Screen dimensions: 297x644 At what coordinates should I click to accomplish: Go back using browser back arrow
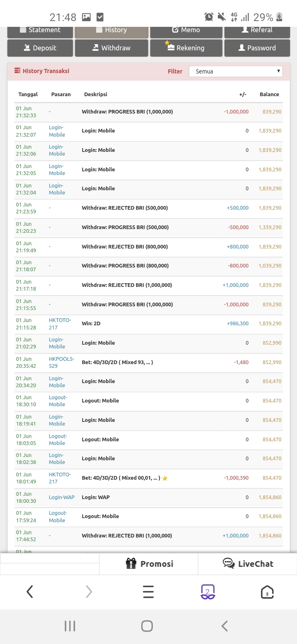[30, 592]
